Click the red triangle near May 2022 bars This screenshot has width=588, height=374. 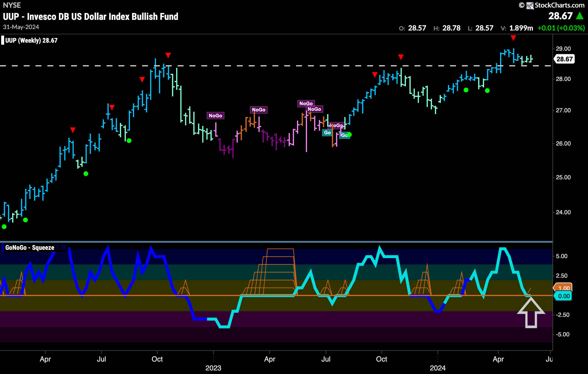tap(73, 130)
